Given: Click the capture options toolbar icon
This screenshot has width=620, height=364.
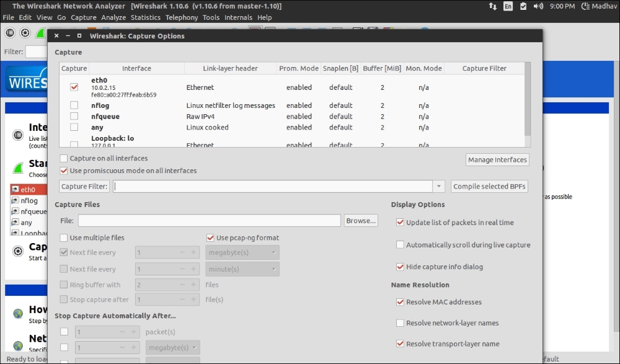Looking at the screenshot, I should point(25,33).
